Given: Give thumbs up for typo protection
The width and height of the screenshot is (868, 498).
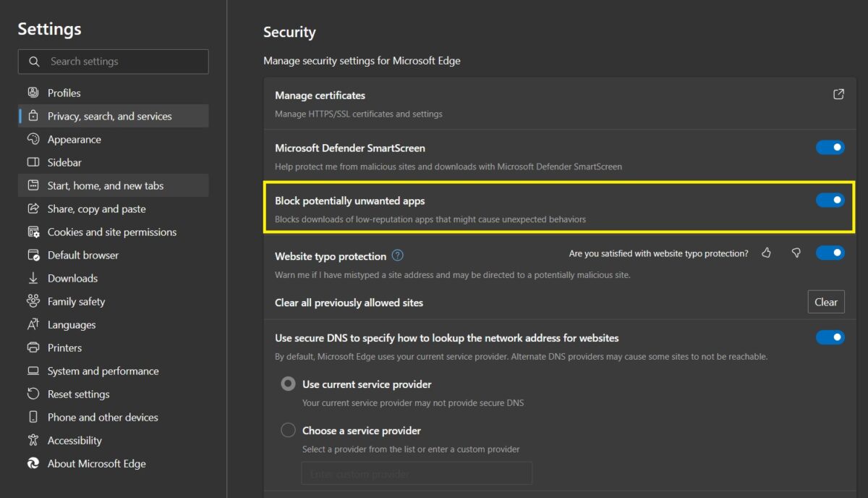Looking at the screenshot, I should click(766, 253).
